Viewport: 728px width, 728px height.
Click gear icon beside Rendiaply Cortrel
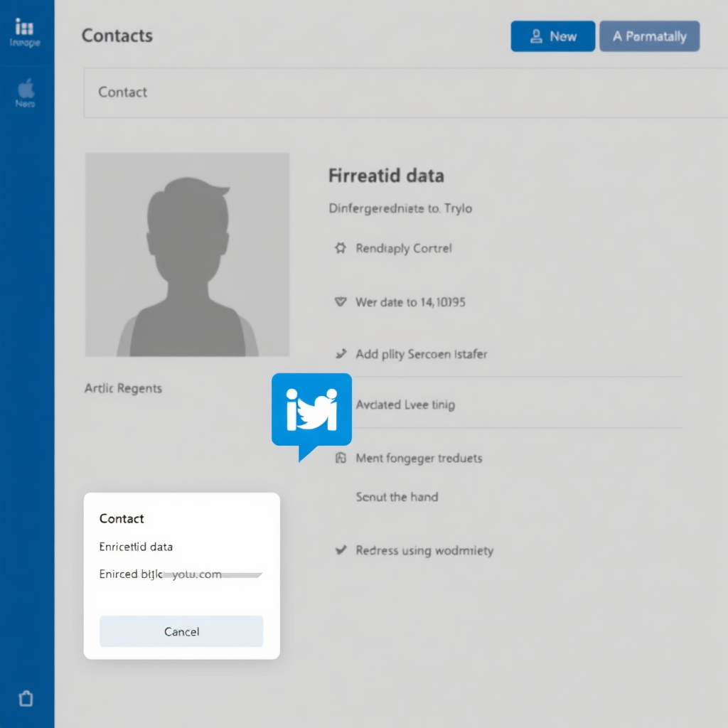tap(341, 248)
